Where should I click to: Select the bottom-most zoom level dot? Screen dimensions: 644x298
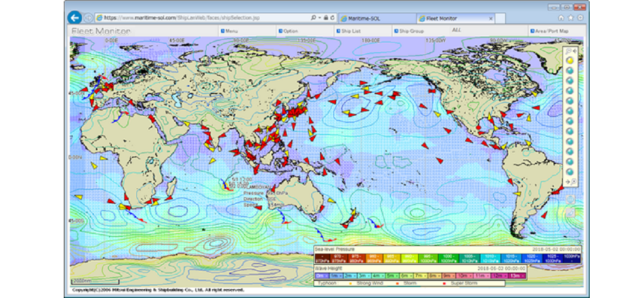point(571,172)
